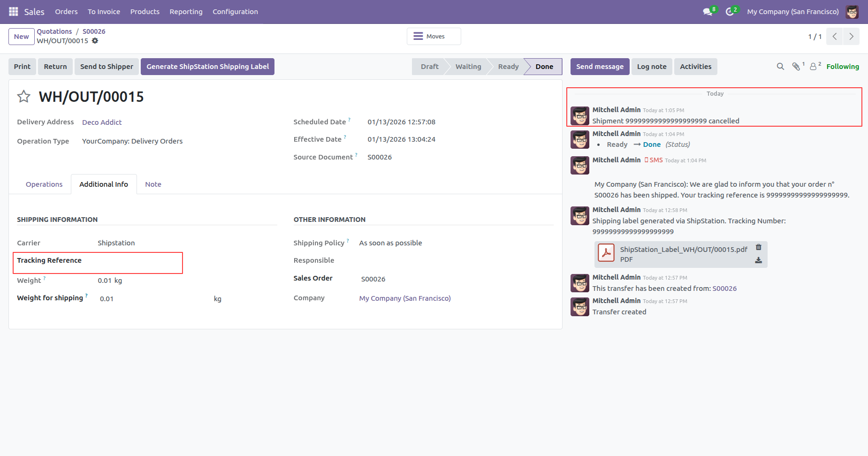Click the Waiting status stage
The image size is (868, 456).
point(468,67)
